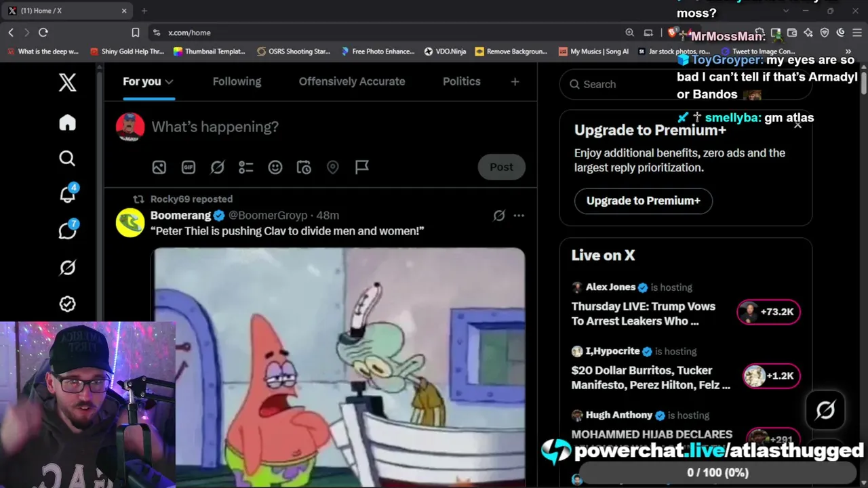Open $20 Dollar Burritos broadcast title

tap(650, 378)
